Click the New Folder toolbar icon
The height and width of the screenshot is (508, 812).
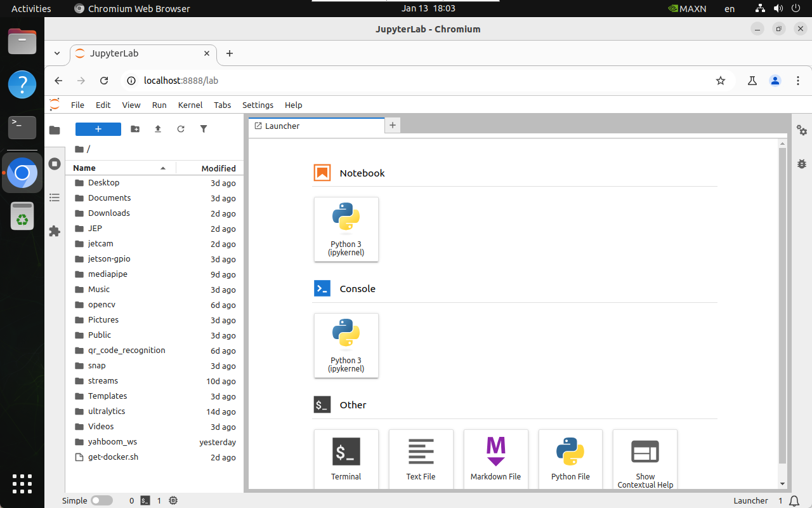pos(135,129)
